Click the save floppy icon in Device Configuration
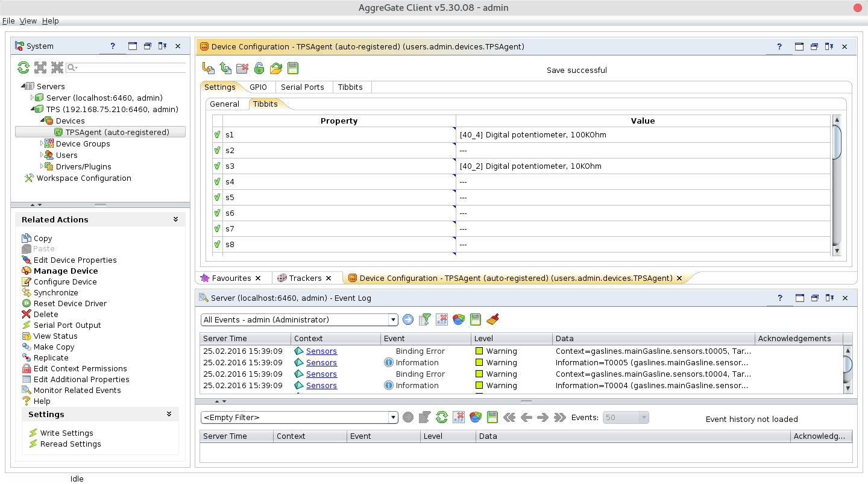Screen dimensions: 868x484 click(293, 68)
